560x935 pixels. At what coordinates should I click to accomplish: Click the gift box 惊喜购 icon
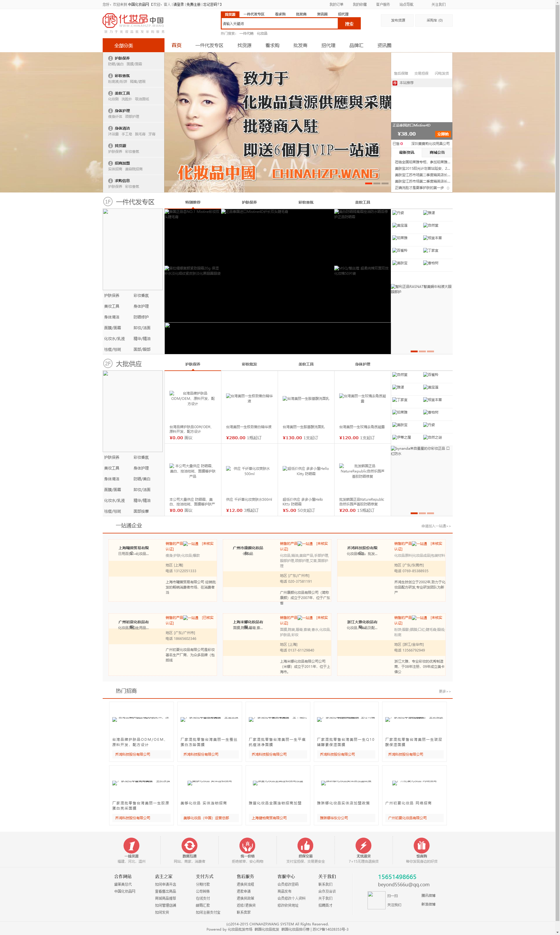(x=421, y=845)
